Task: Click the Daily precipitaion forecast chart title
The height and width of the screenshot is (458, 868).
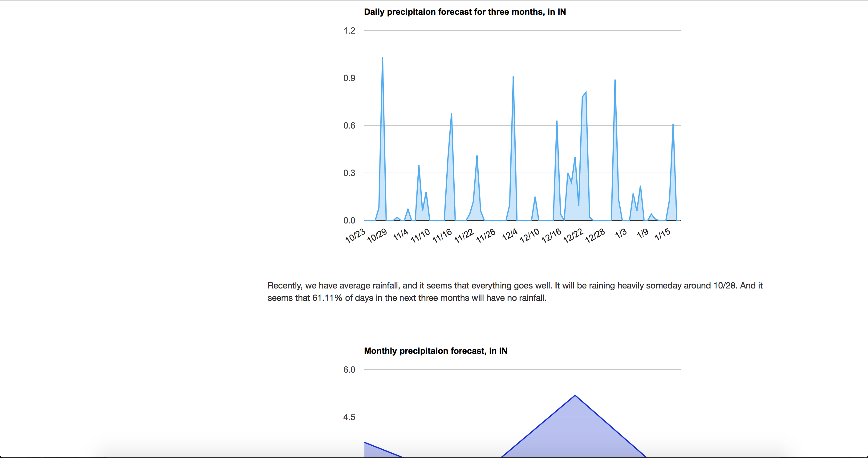Action: click(x=465, y=12)
